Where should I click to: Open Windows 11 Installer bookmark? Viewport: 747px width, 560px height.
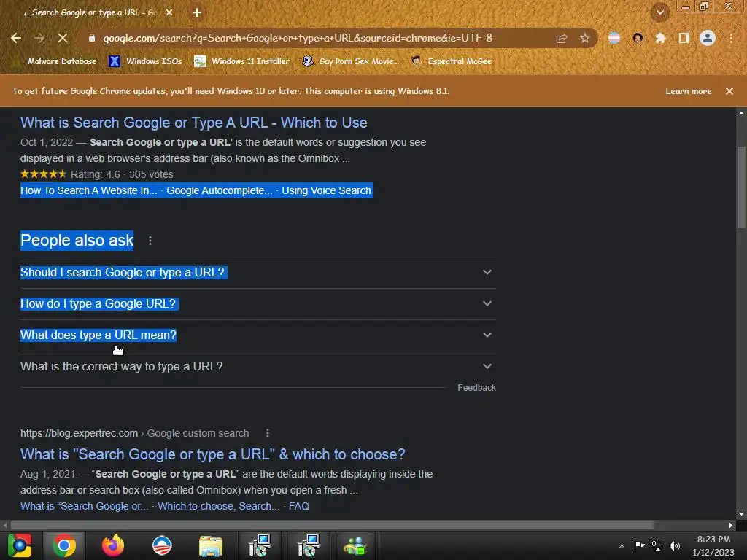(x=242, y=61)
